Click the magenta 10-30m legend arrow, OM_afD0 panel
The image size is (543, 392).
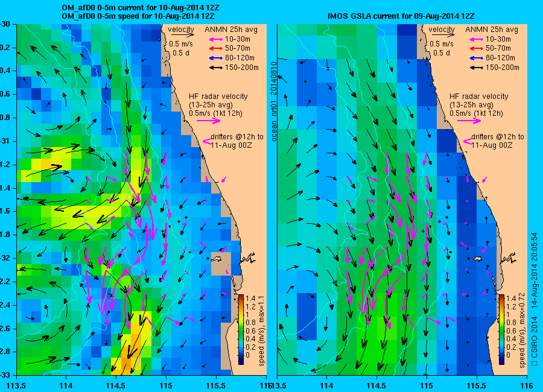[x=215, y=39]
